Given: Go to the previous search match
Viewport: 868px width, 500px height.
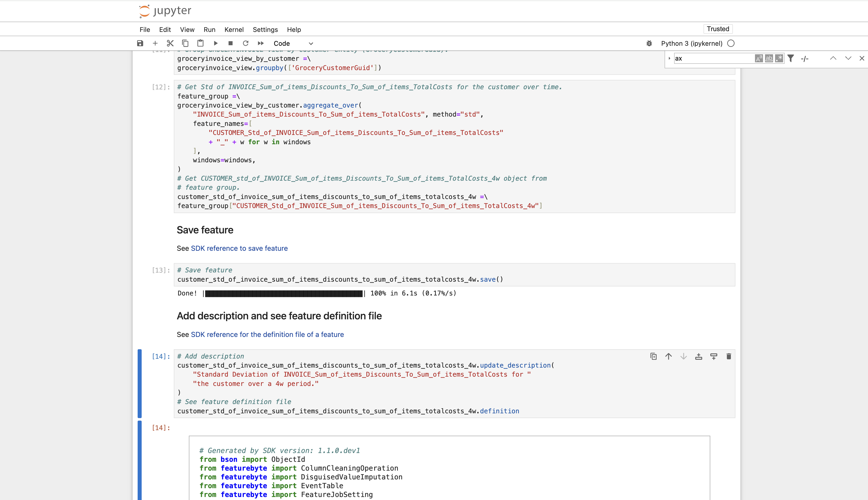Looking at the screenshot, I should 833,58.
